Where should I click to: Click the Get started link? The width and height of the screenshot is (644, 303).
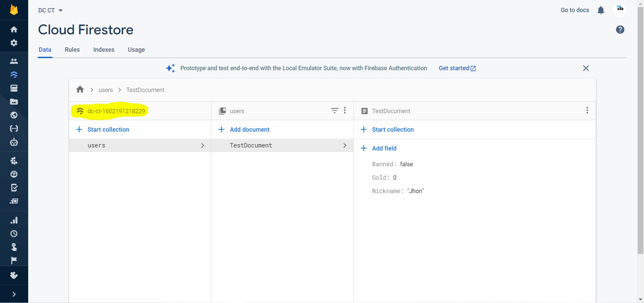457,68
